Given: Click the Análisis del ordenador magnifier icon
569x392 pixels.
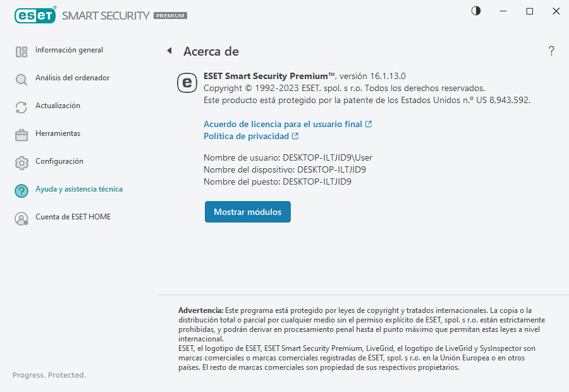Looking at the screenshot, I should [21, 80].
